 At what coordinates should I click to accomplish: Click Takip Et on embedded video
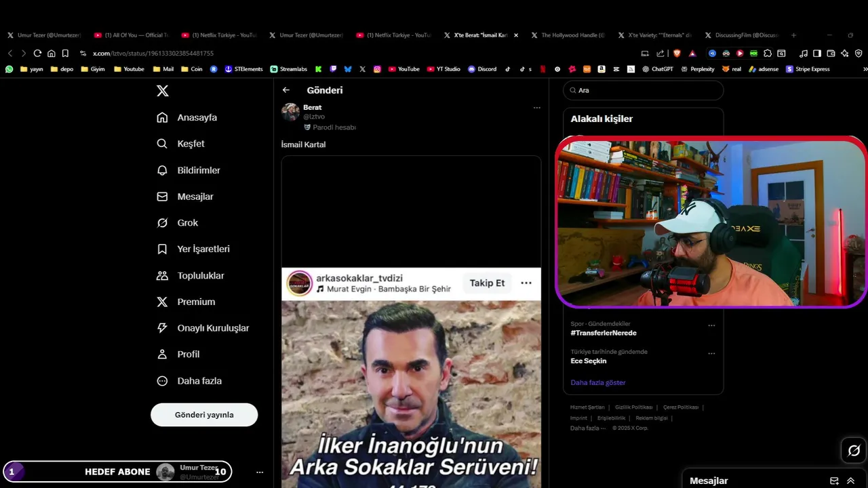[487, 283]
